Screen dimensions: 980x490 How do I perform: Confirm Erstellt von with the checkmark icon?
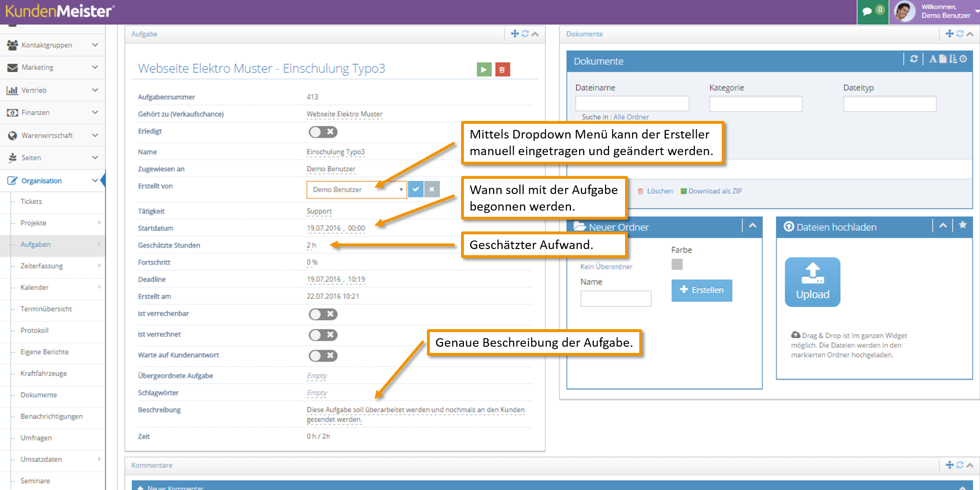coord(416,189)
